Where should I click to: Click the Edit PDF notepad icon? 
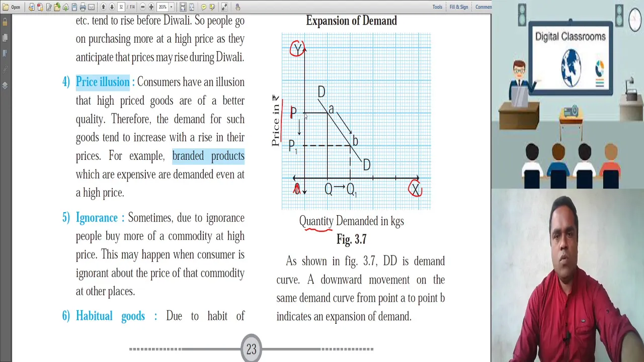coord(49,7)
